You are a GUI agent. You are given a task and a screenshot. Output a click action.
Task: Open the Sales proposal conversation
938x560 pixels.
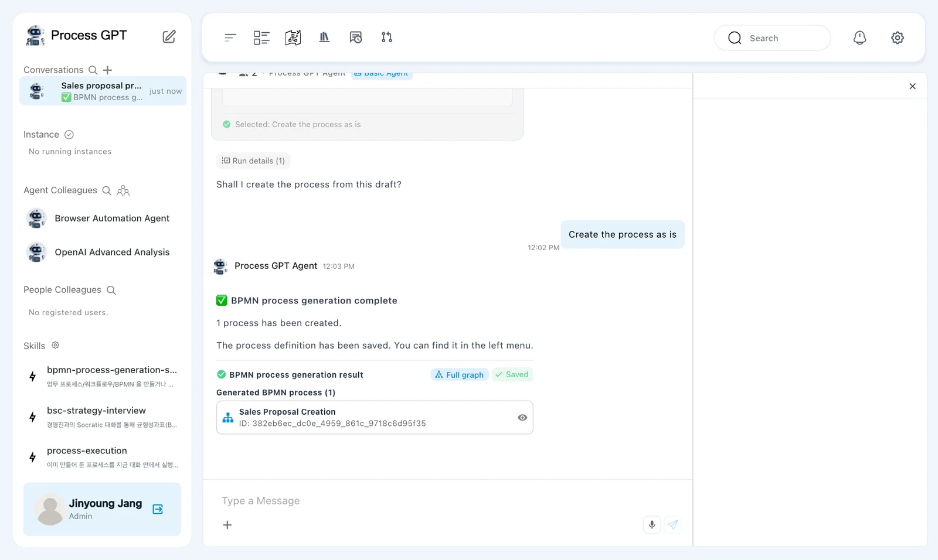(x=103, y=91)
